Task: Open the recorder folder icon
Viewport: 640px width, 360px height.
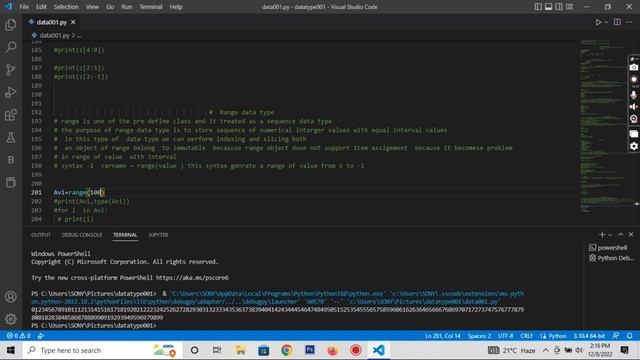Action: (x=634, y=133)
